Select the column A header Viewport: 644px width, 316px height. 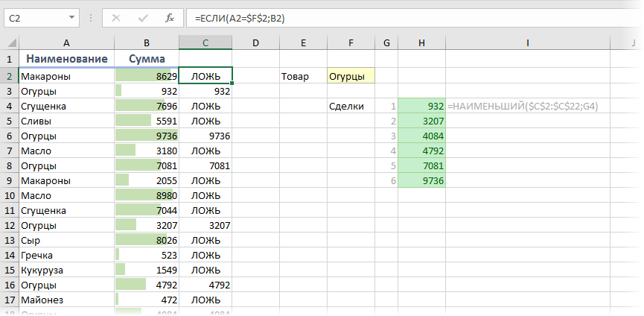click(x=66, y=43)
